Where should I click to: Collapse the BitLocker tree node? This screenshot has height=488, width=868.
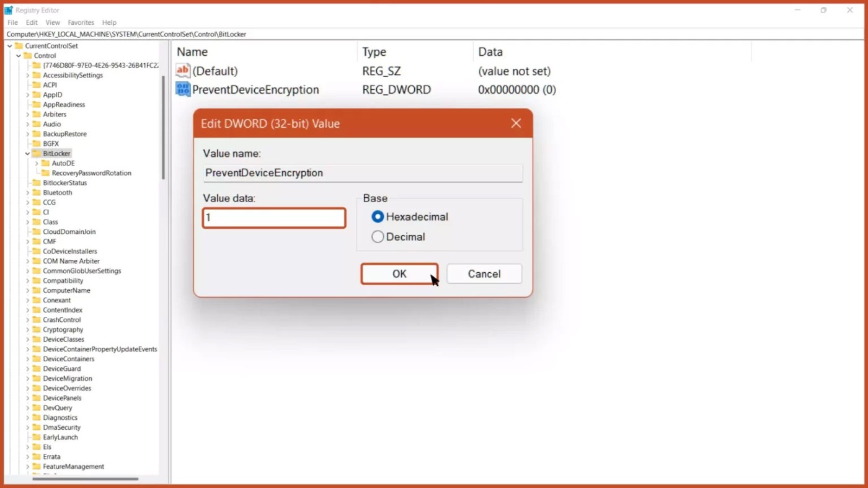coord(27,153)
